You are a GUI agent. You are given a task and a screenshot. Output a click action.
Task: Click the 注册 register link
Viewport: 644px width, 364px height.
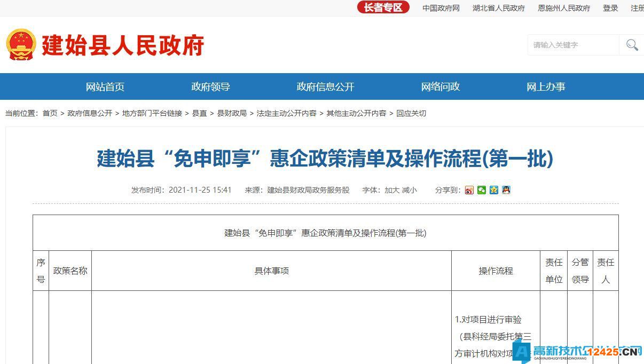pos(637,7)
